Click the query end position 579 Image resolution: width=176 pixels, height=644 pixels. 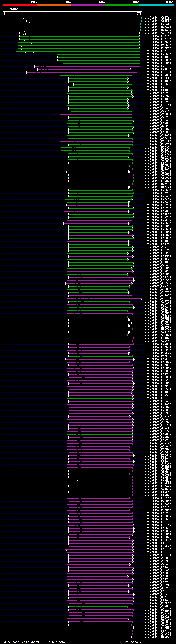[139, 13]
